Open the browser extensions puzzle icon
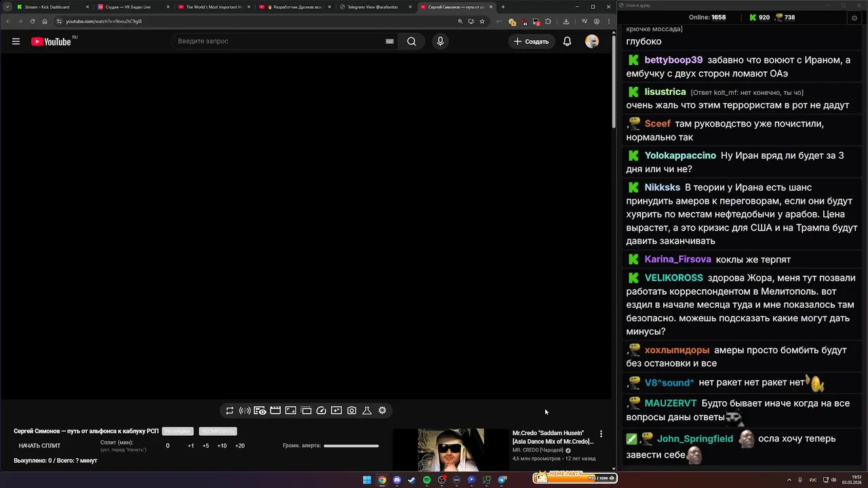This screenshot has height=488, width=868. (548, 21)
